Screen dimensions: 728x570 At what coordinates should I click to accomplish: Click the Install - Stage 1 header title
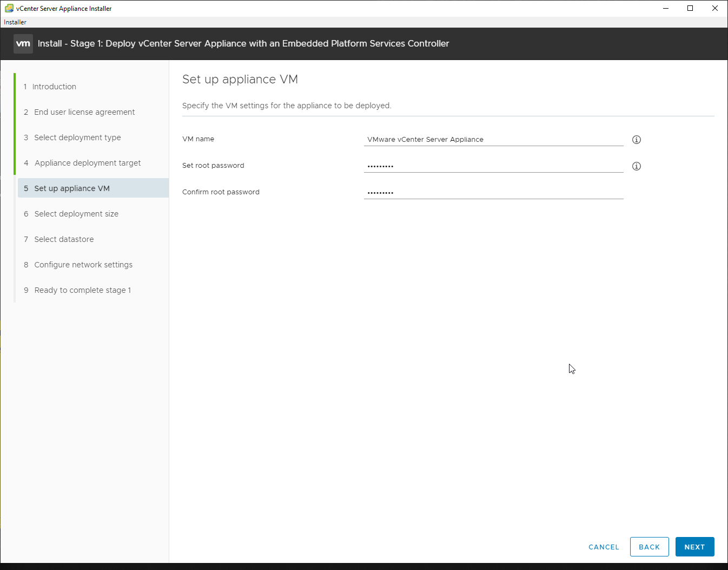[243, 44]
